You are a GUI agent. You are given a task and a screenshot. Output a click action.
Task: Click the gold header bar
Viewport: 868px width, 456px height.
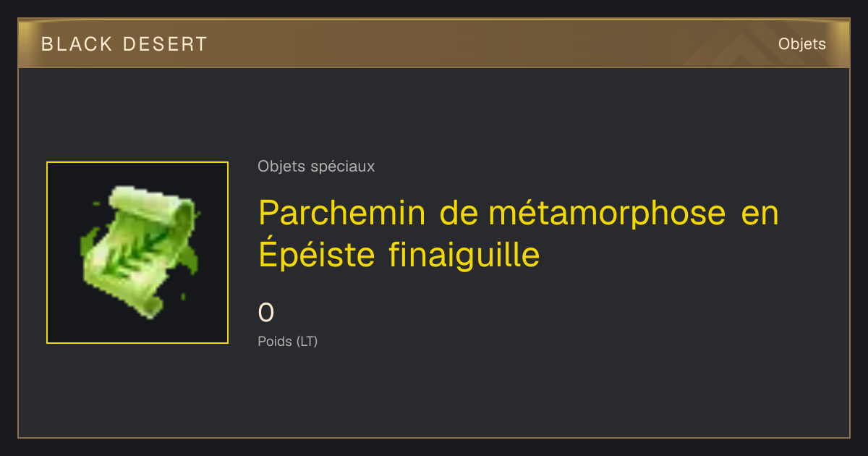pos(434,43)
